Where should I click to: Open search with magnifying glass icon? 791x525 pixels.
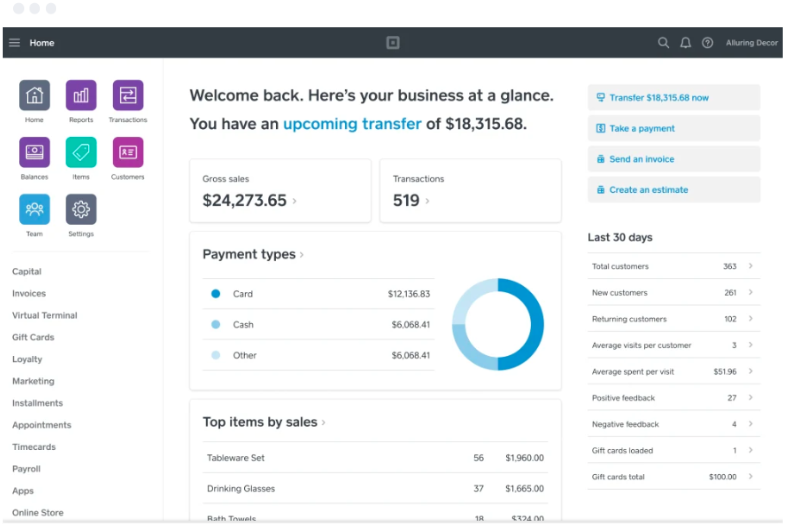click(663, 43)
